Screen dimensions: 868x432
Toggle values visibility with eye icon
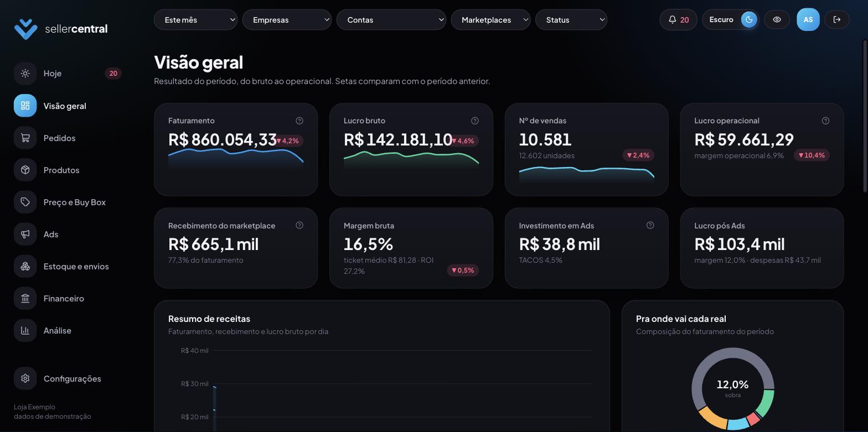coord(777,19)
